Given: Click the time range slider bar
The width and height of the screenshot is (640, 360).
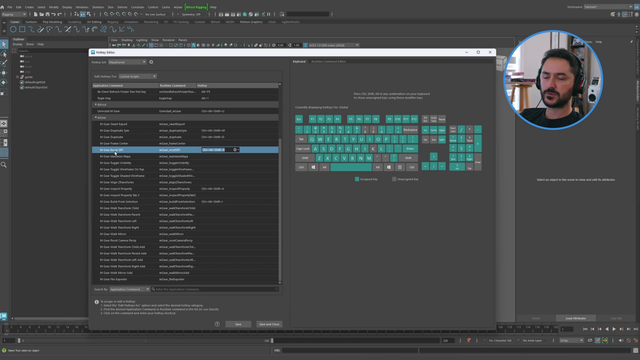Looking at the screenshot, I should [145, 340].
